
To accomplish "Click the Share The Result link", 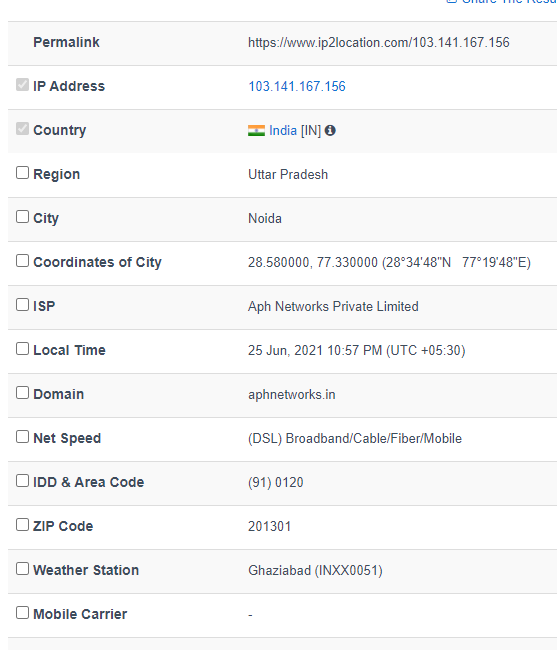I will click(509, 2).
